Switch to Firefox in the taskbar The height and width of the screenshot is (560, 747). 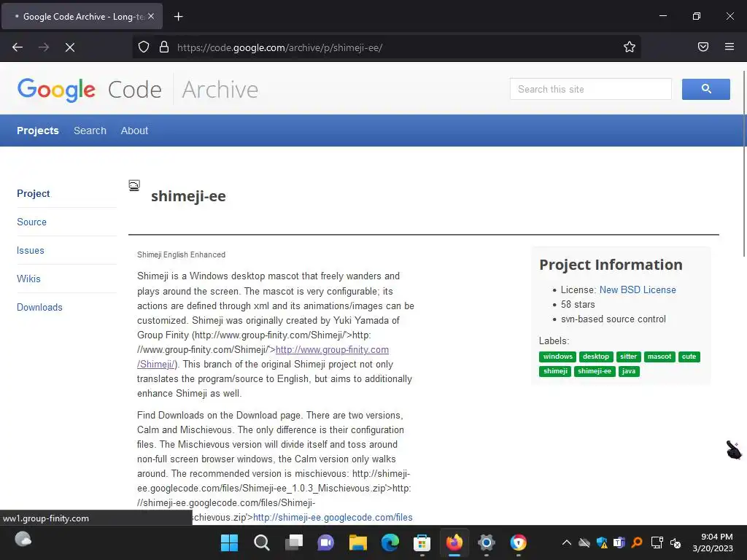454,542
